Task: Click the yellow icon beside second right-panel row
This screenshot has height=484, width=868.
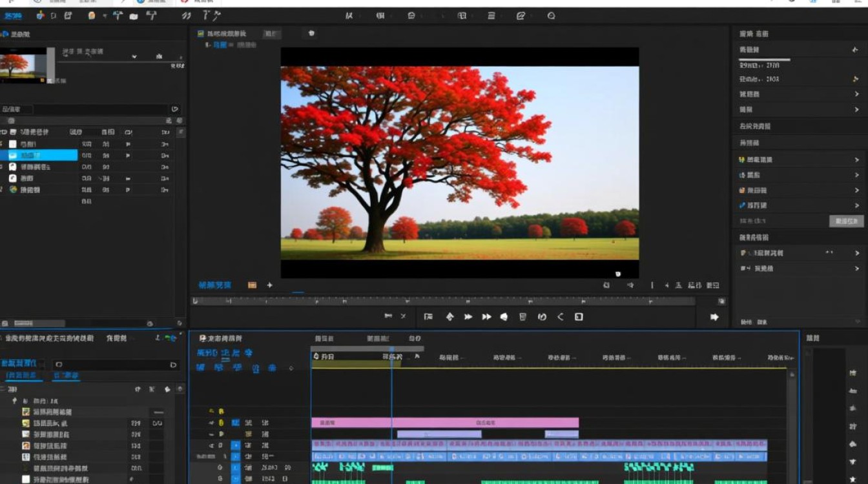Action: (856, 79)
